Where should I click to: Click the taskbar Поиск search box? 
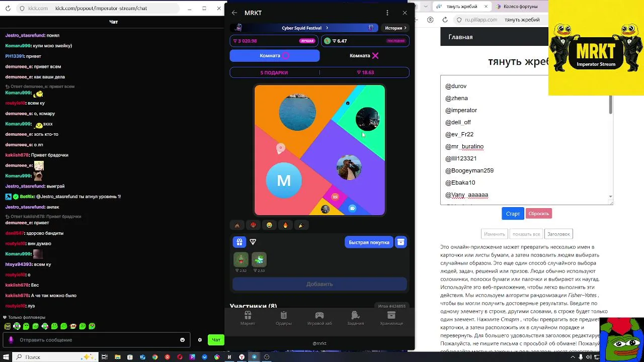tap(56, 357)
